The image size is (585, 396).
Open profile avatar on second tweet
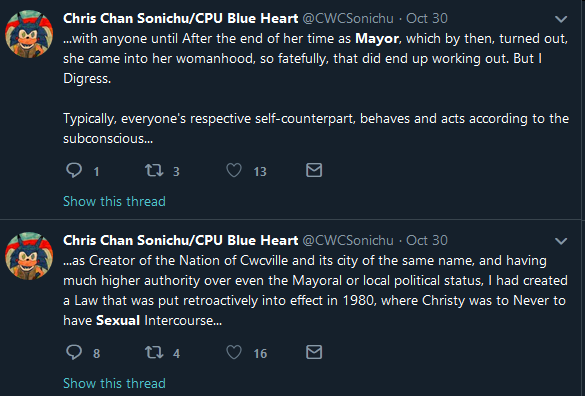click(29, 256)
